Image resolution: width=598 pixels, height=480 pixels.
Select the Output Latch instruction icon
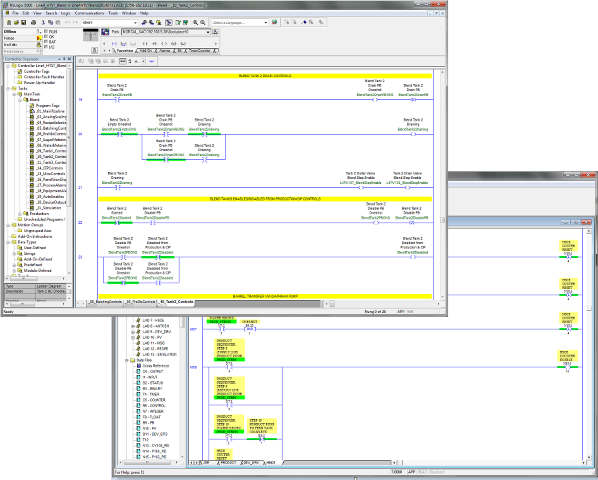[183, 44]
